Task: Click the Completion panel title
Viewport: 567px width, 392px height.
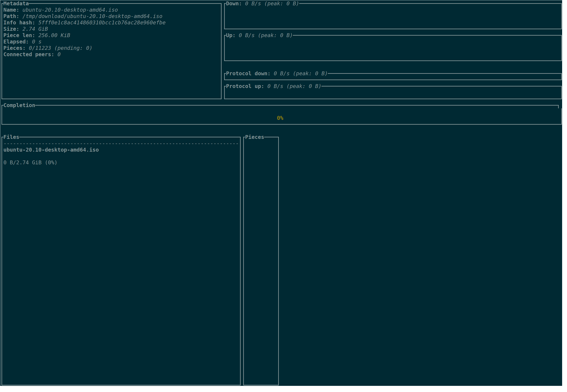Action: pyautogui.click(x=19, y=105)
